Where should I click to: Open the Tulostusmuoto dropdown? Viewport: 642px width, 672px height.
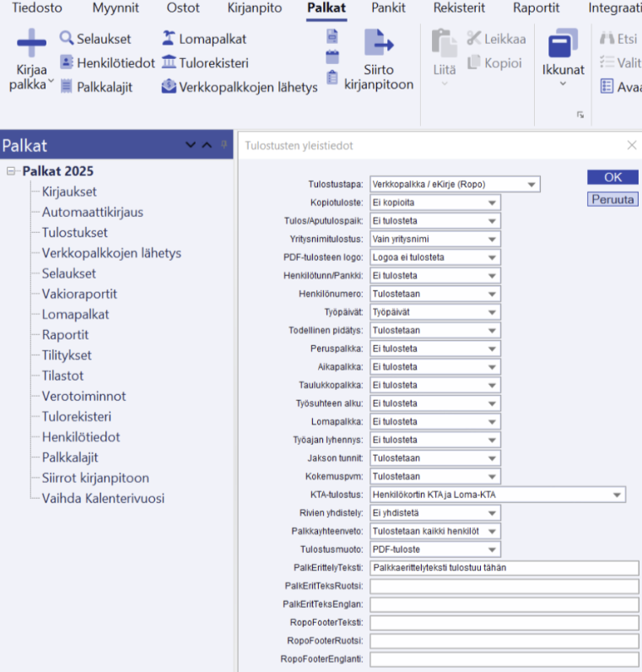click(x=491, y=550)
